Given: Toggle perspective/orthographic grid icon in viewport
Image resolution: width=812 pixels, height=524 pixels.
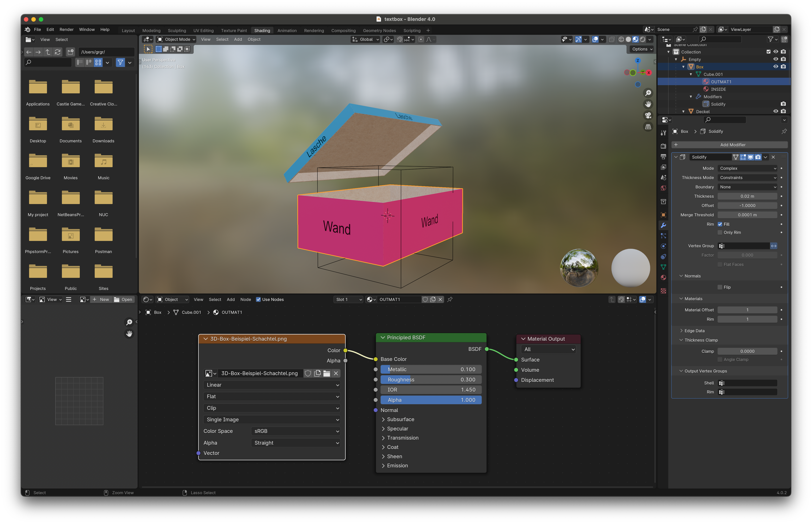Looking at the screenshot, I should [648, 127].
